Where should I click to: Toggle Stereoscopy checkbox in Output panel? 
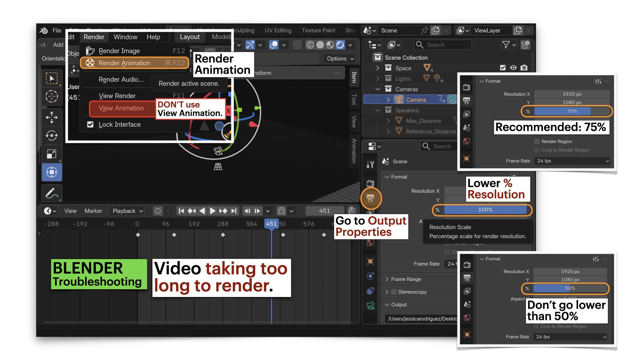pyautogui.click(x=394, y=292)
